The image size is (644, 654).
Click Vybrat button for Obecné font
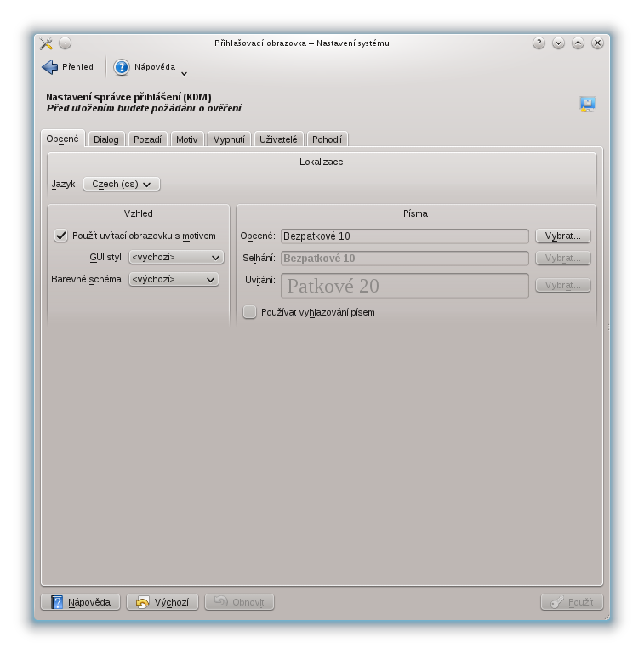click(562, 236)
